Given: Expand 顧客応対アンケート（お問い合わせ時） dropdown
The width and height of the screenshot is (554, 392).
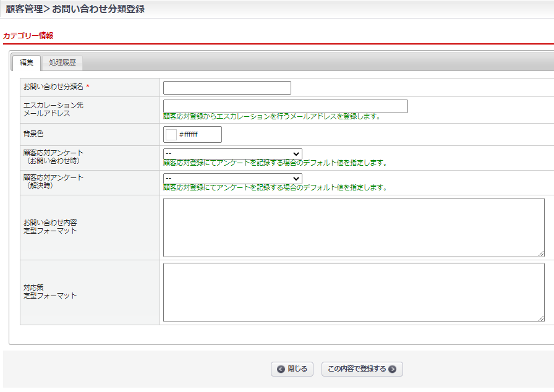Looking at the screenshot, I should click(232, 153).
